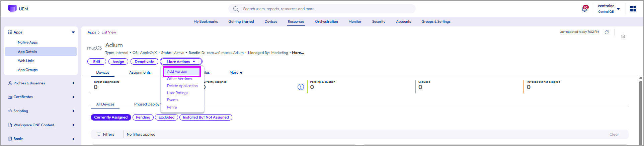Click the Books icon in sidebar
Image resolution: width=644 pixels, height=146 pixels.
[10, 139]
